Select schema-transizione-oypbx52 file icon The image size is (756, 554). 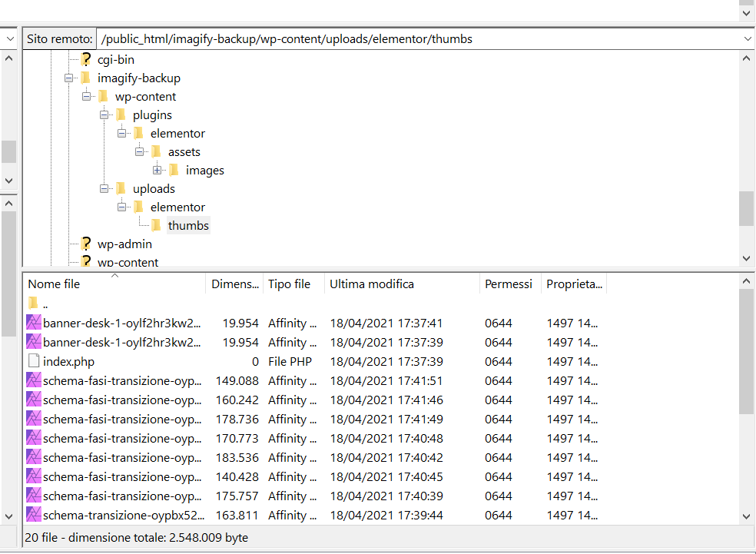33,515
